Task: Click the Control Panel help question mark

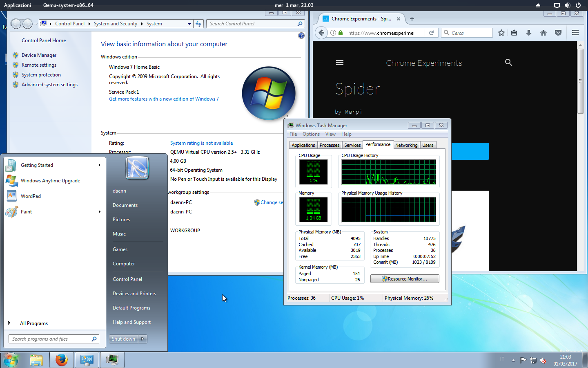Action: [301, 36]
